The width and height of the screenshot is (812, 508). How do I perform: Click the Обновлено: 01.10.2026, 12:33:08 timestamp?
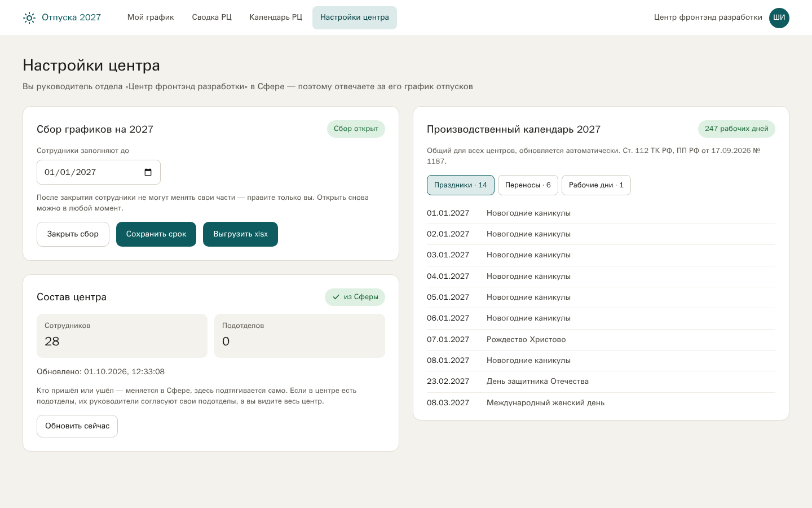(x=101, y=372)
